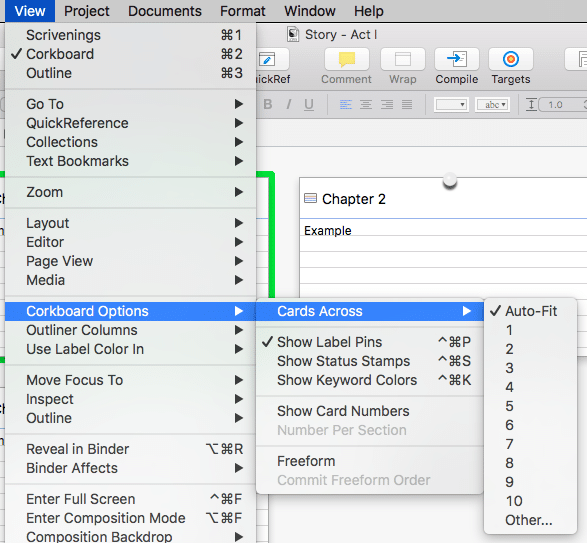Expand the QuickReference submenu
This screenshot has width=587, height=543.
130,123
